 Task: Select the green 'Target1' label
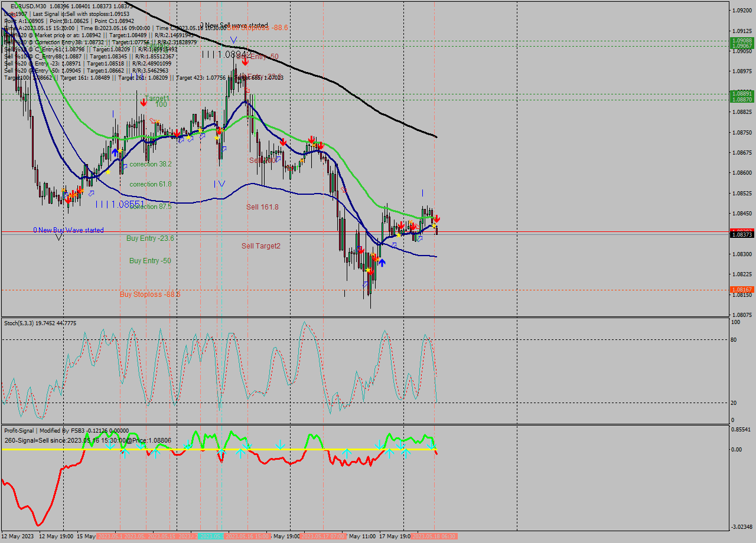click(157, 99)
